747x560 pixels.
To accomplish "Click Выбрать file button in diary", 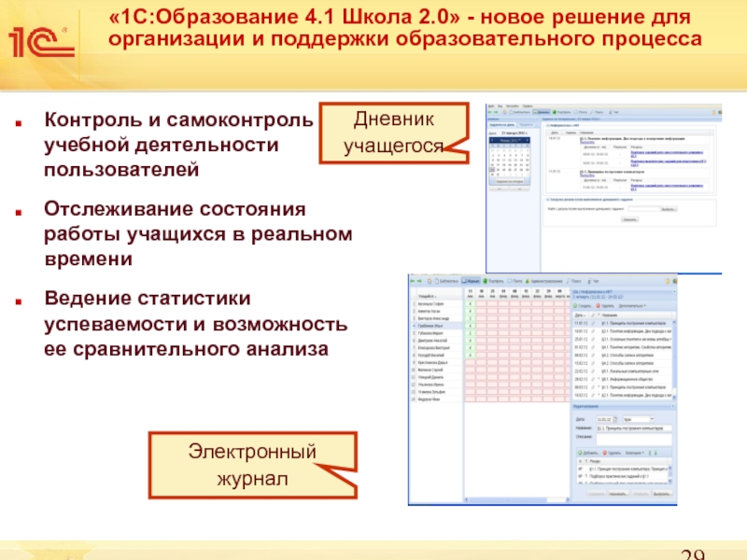I will point(669,209).
